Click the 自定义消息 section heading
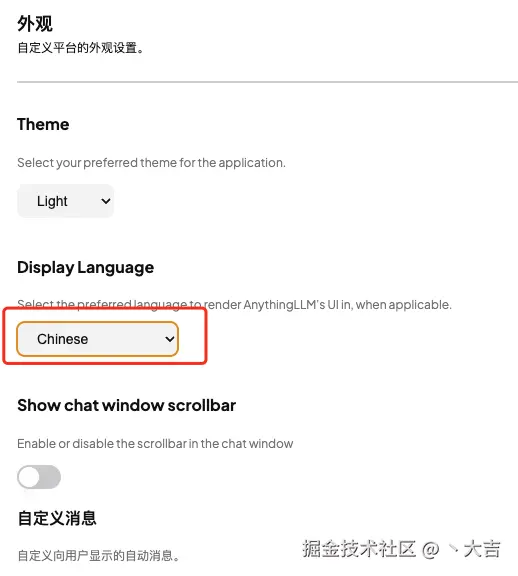 pos(57,518)
